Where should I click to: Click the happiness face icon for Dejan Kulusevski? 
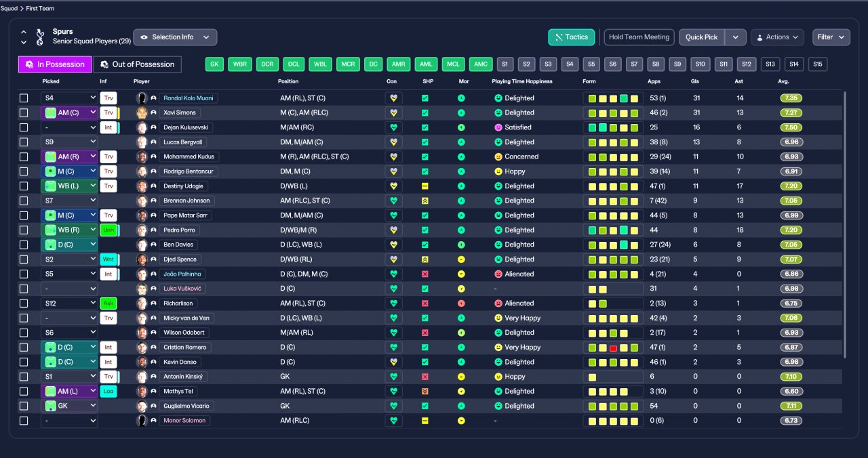(498, 127)
